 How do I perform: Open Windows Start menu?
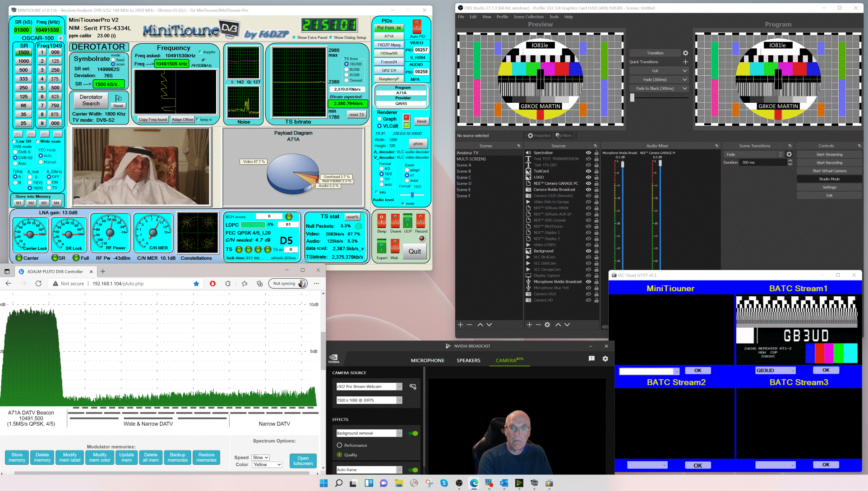(x=323, y=483)
